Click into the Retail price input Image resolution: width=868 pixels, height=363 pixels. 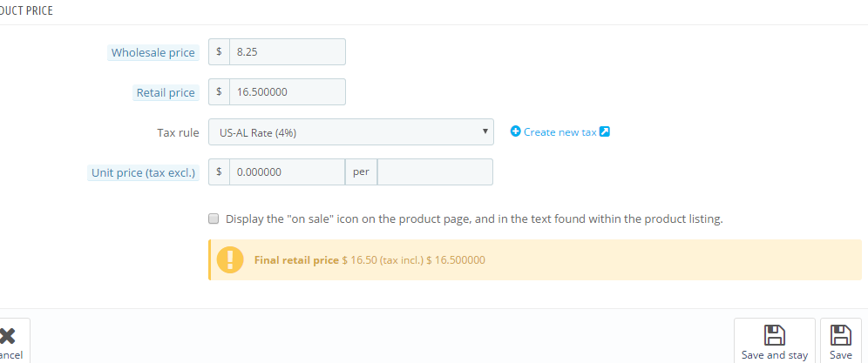click(287, 91)
